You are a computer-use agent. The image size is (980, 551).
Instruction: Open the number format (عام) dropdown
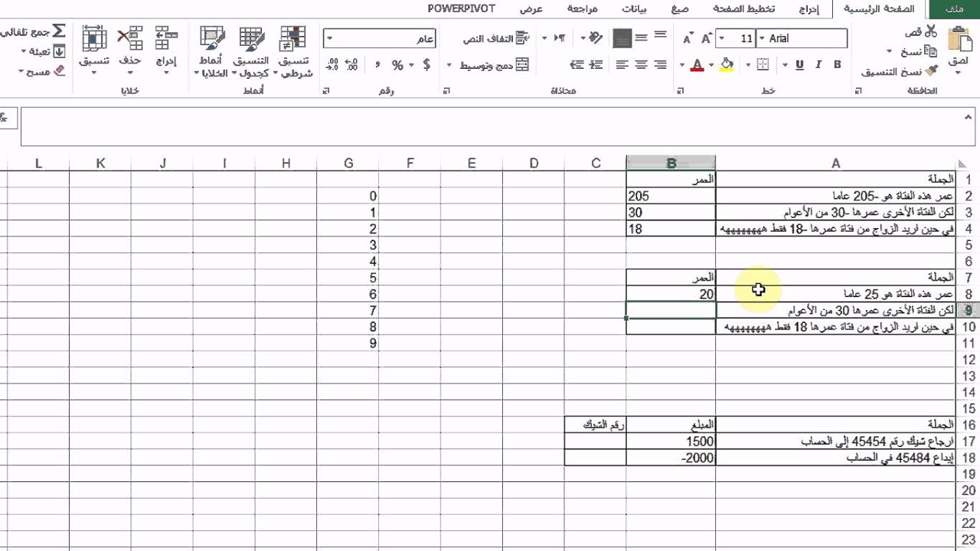coord(328,38)
